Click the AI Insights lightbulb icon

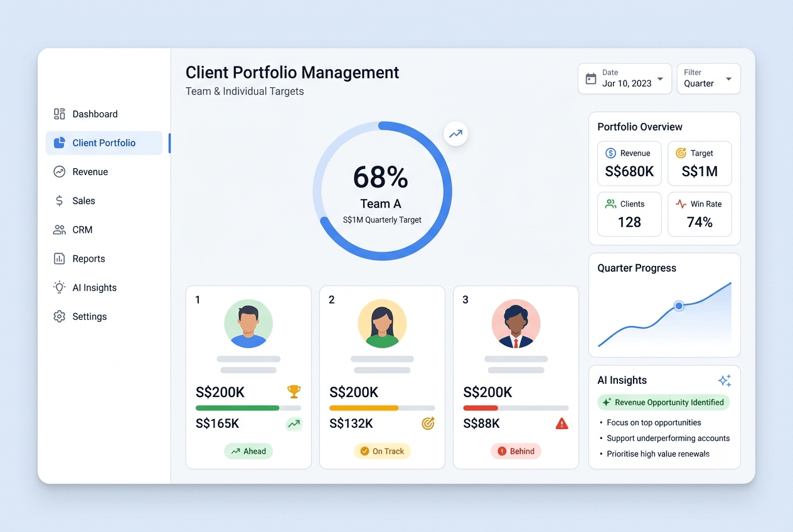pyautogui.click(x=60, y=287)
